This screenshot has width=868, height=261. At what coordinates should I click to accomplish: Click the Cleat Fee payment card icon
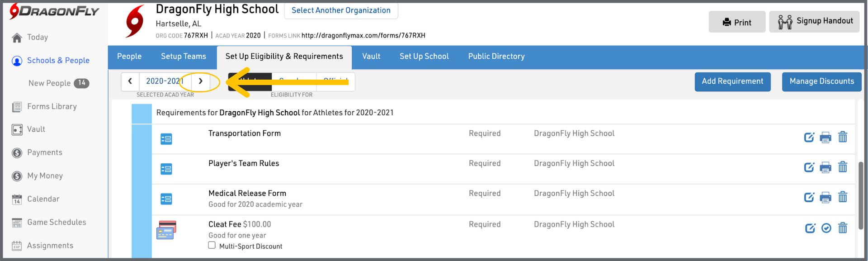(x=166, y=230)
